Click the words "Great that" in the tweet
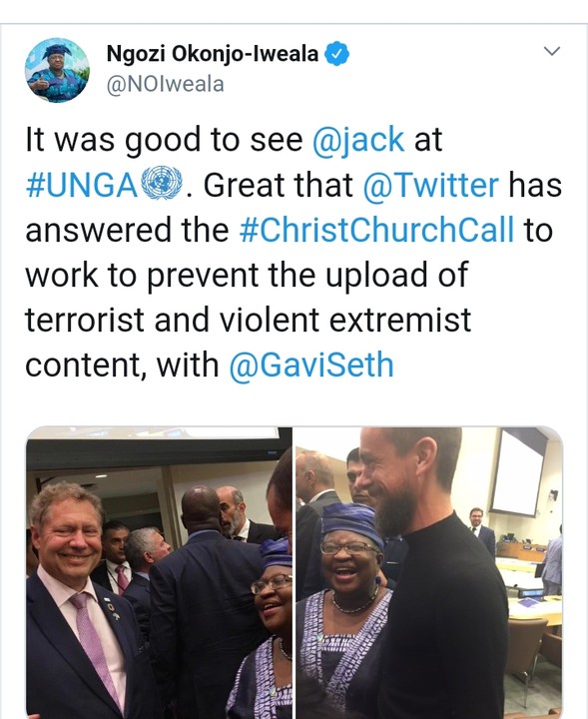Image resolution: width=588 pixels, height=719 pixels. [279, 185]
